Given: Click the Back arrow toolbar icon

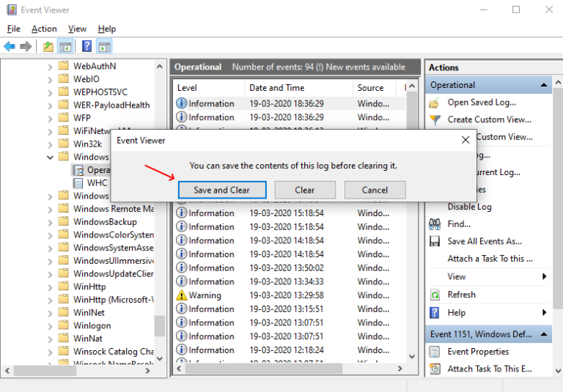Looking at the screenshot, I should 10,46.
